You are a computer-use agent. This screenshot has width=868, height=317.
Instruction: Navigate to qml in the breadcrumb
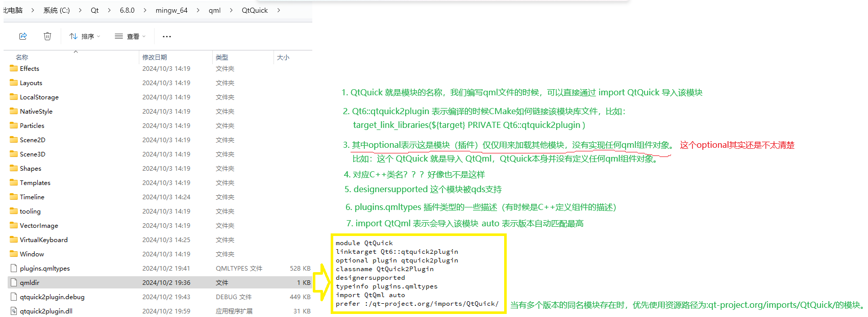[x=215, y=10]
